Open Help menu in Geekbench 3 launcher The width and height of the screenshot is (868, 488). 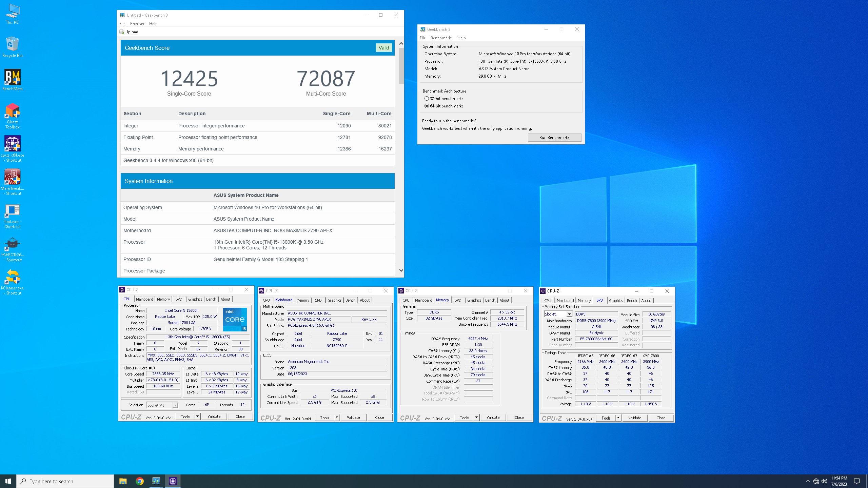click(461, 38)
